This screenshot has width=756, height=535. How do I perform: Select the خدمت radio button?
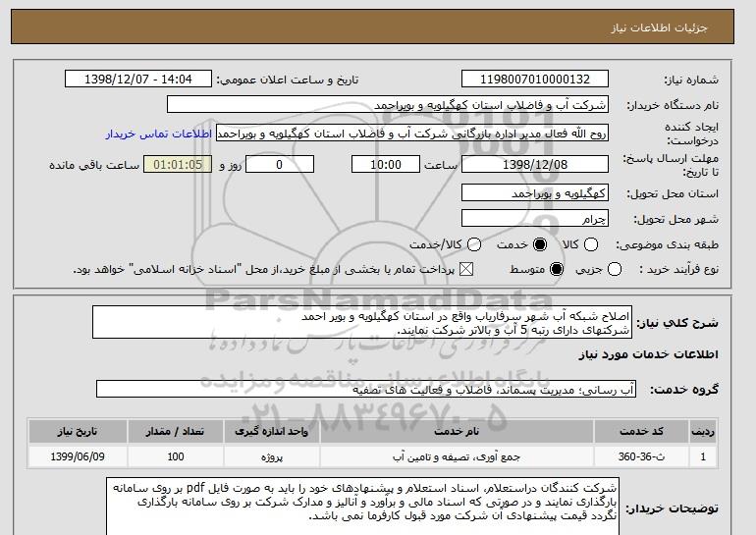pyautogui.click(x=540, y=244)
